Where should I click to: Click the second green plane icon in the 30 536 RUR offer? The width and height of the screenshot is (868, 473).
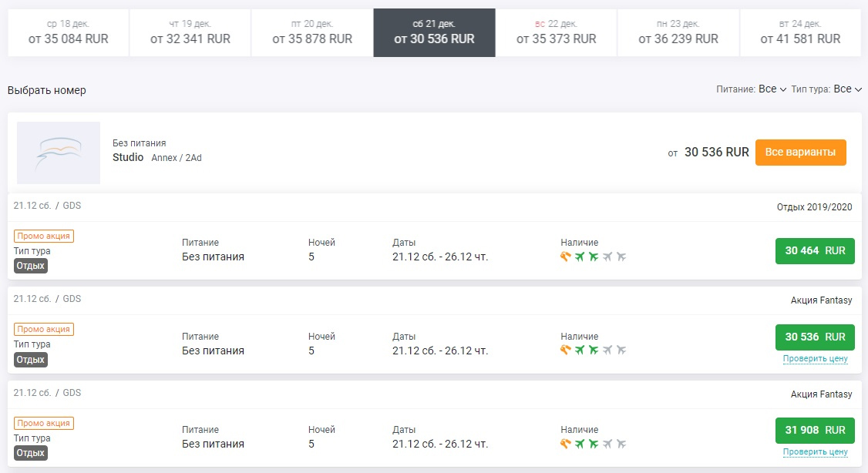594,351
